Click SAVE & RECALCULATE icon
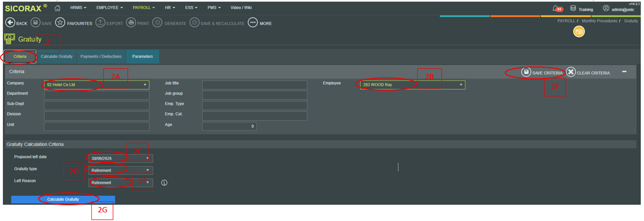 pos(194,23)
